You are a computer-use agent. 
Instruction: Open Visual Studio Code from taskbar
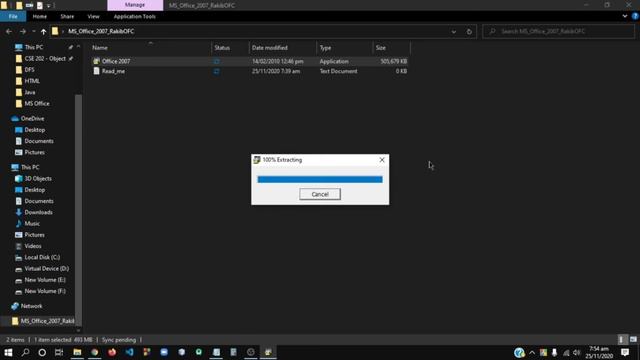pyautogui.click(x=129, y=352)
